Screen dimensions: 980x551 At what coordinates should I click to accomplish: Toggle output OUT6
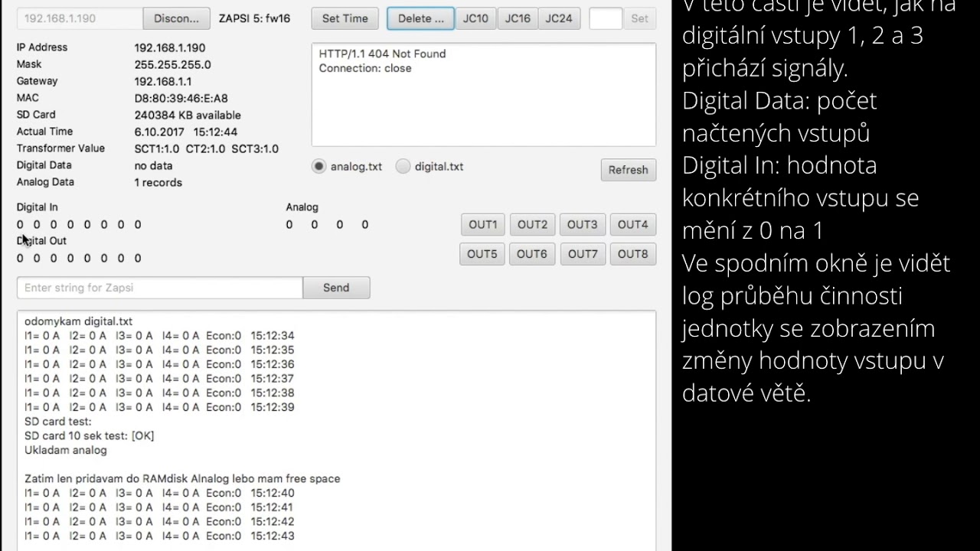click(x=532, y=254)
